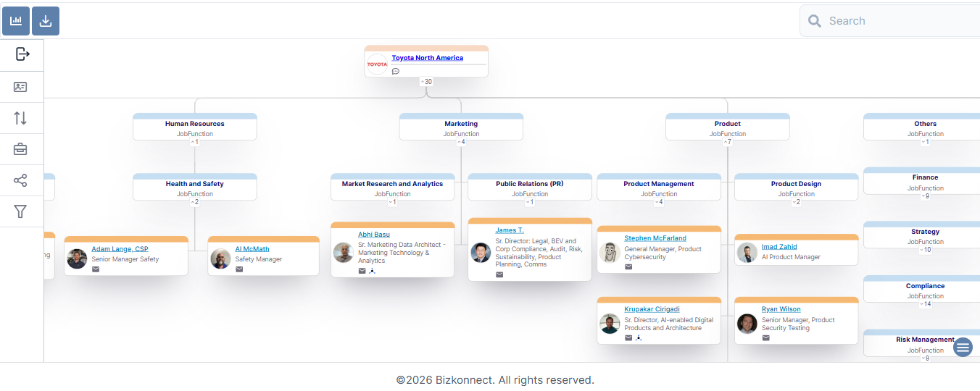Viewport: 980px width, 391px height.
Task: Open the contact card sidebar icon
Action: 20,87
